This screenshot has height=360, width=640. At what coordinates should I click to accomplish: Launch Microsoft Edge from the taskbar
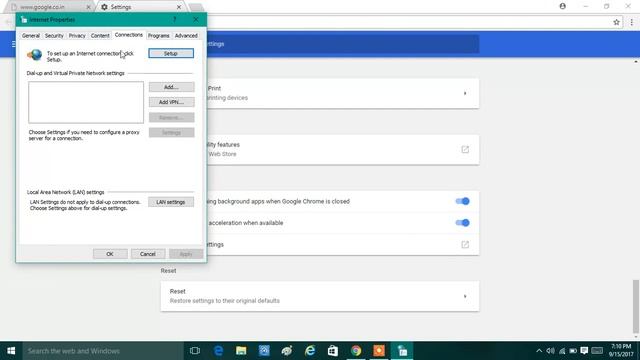[x=218, y=351]
